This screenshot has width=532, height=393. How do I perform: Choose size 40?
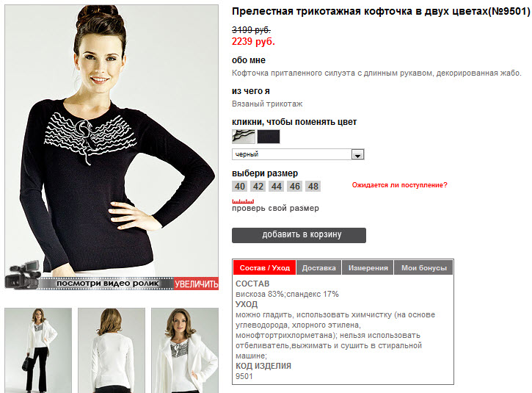(x=239, y=186)
